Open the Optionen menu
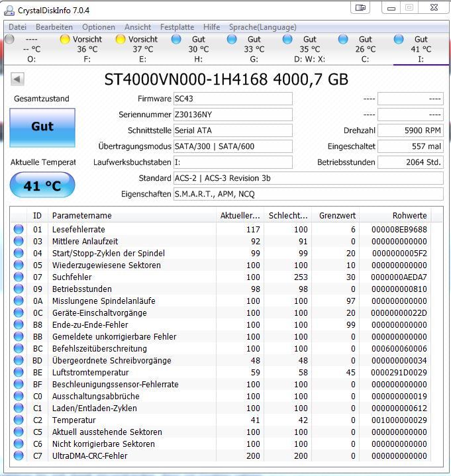The height and width of the screenshot is (476, 451). (x=99, y=27)
